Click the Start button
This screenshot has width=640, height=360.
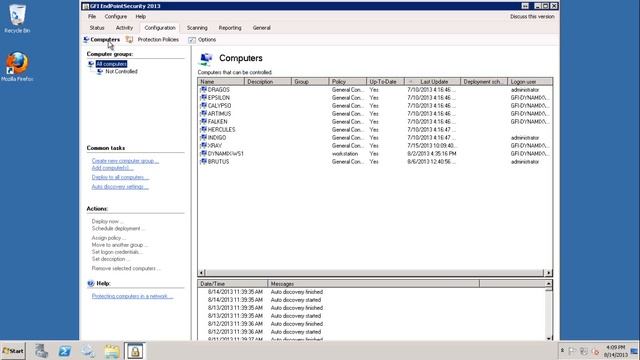13,351
